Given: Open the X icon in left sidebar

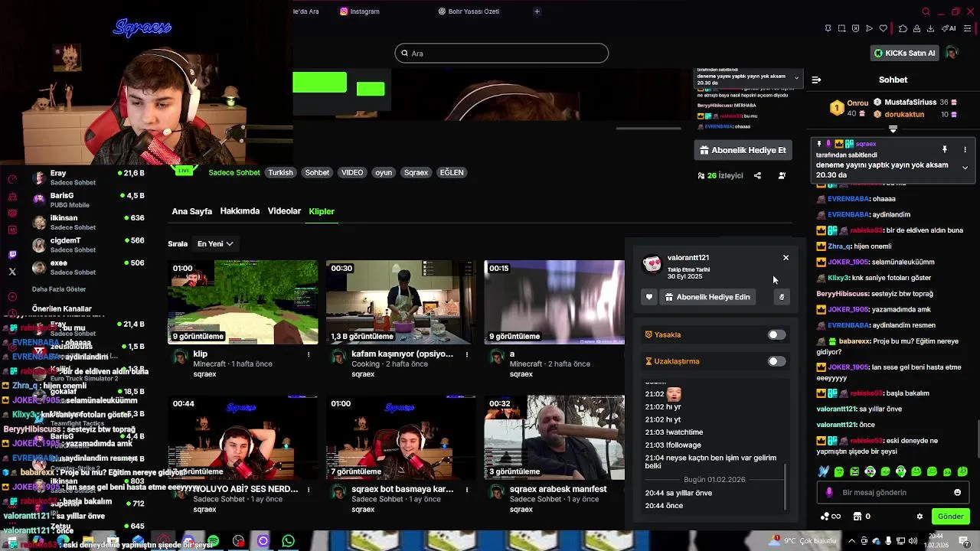Looking at the screenshot, I should (12, 272).
